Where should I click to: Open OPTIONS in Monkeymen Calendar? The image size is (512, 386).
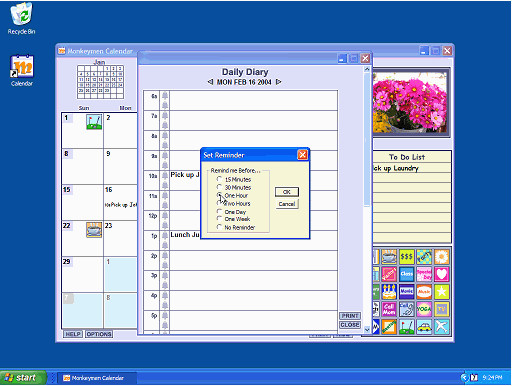99,334
